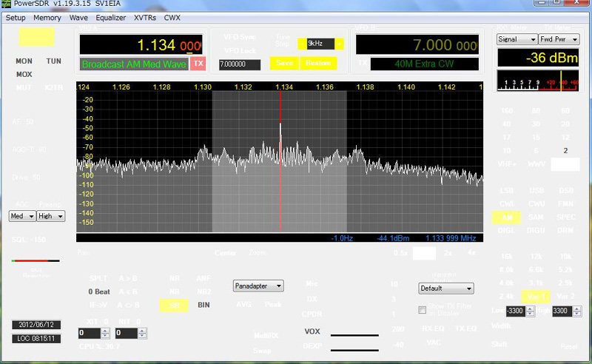Open the Setup menu
Viewport: 592px width, 364px height.
pos(16,17)
